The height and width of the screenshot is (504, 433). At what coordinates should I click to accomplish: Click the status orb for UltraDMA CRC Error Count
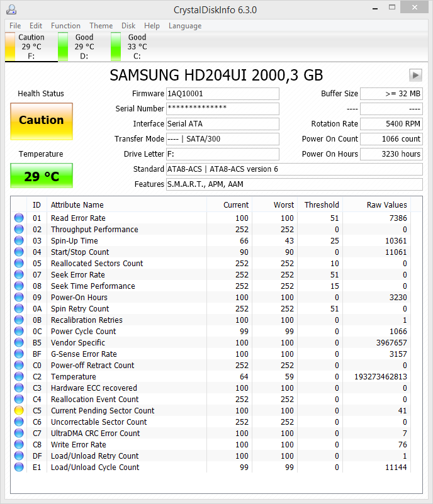(x=19, y=434)
